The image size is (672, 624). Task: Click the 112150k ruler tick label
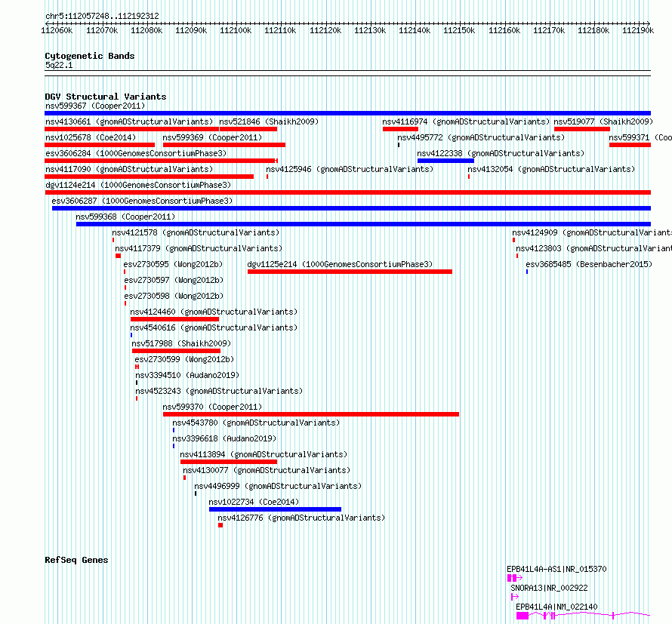pos(459,30)
